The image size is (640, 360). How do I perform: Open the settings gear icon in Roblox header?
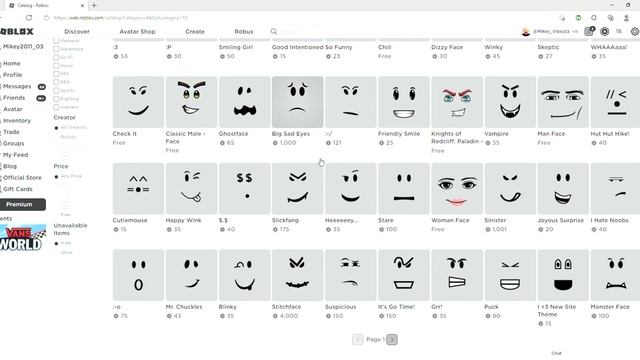635,31
